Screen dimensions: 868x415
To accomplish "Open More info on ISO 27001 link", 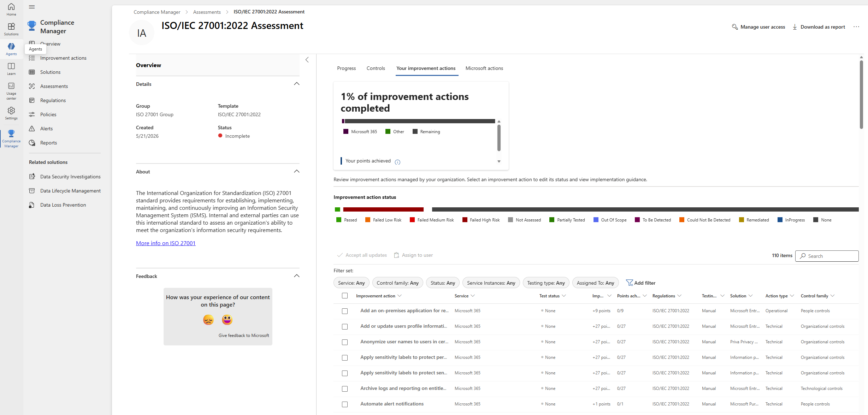I will (166, 243).
